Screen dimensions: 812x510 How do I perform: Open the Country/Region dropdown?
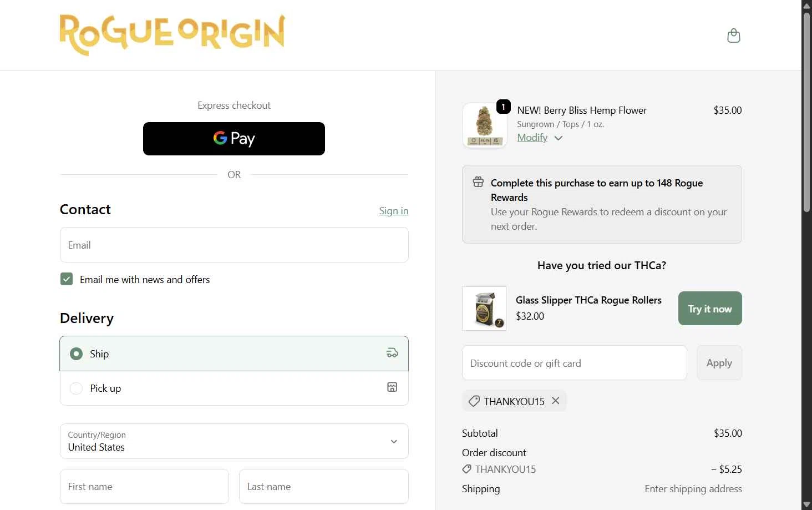tap(234, 441)
